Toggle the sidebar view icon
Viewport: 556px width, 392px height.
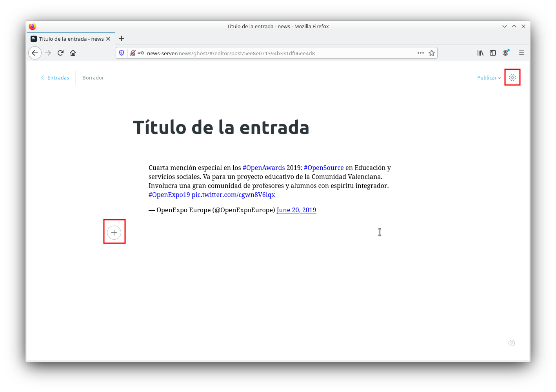point(493,53)
